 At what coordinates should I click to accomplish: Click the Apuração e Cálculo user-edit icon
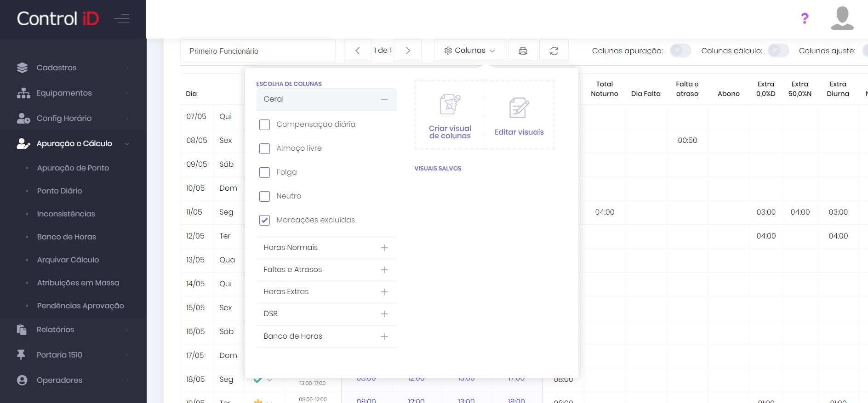(x=23, y=143)
